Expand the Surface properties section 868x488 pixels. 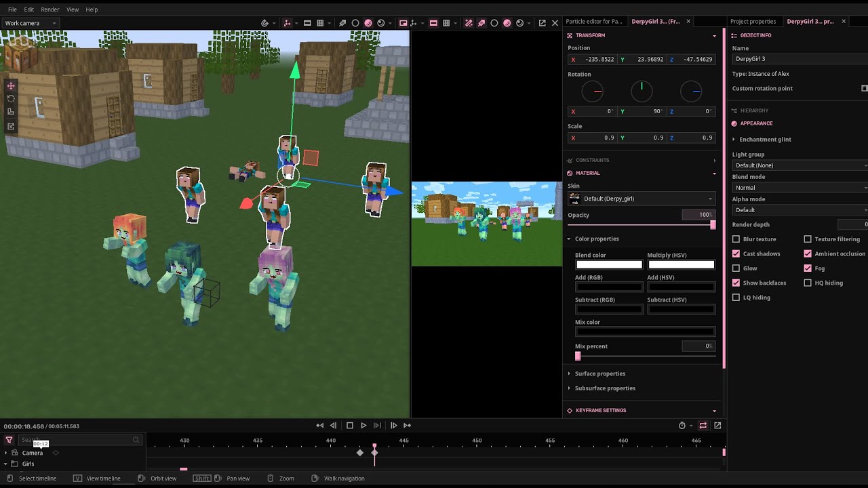600,373
